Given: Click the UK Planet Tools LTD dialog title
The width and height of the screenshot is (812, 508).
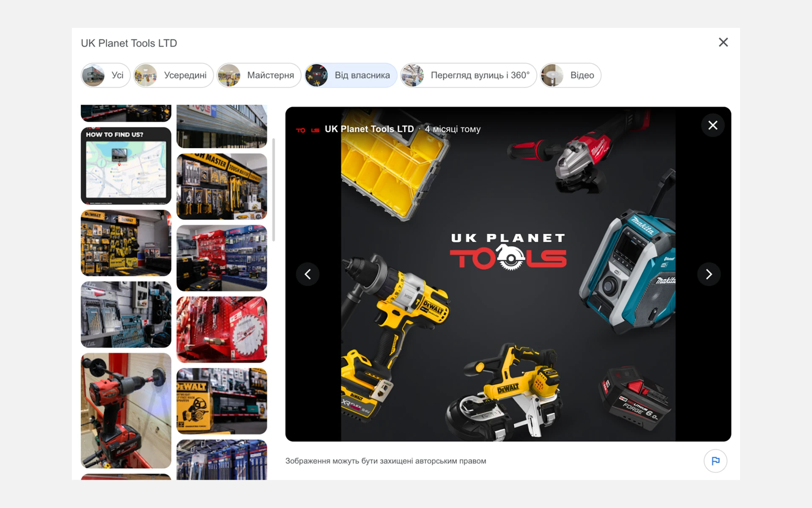Looking at the screenshot, I should pyautogui.click(x=129, y=43).
